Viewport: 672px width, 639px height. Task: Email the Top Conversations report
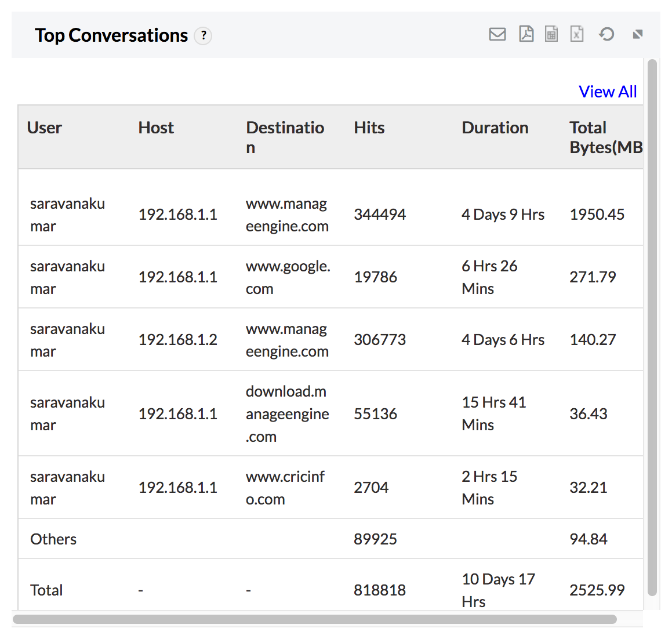(497, 35)
